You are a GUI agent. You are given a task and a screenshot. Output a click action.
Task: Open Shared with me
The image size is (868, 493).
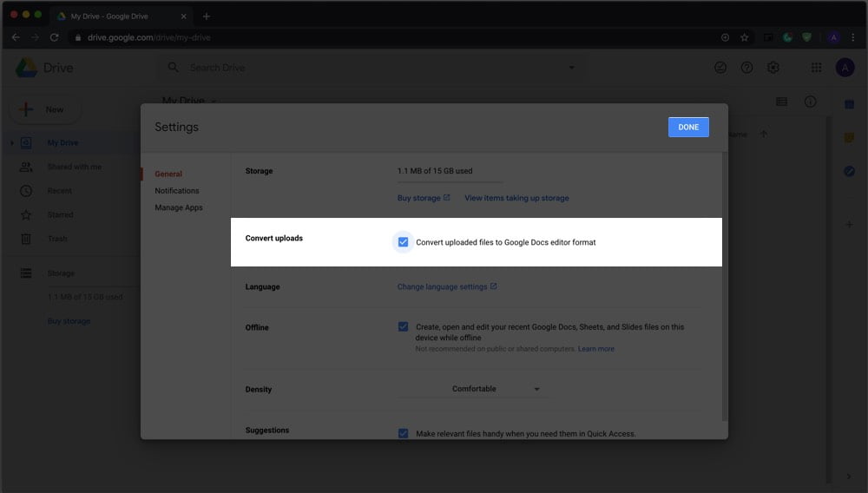74,167
